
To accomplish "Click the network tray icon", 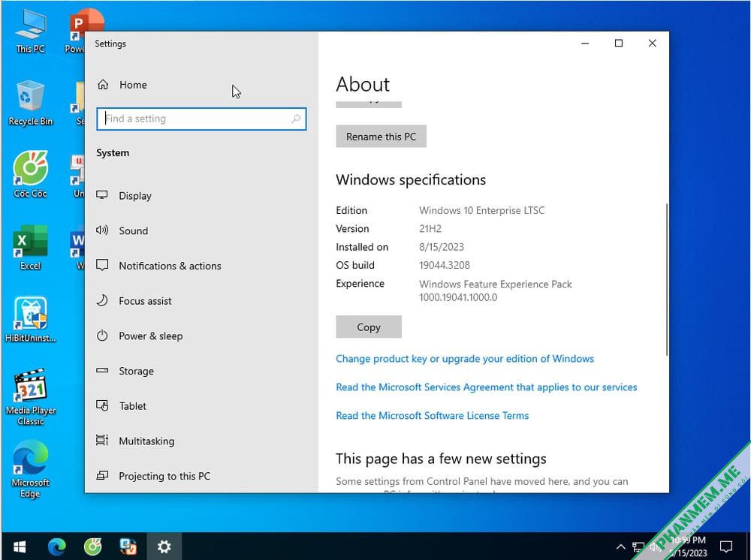I will [638, 546].
